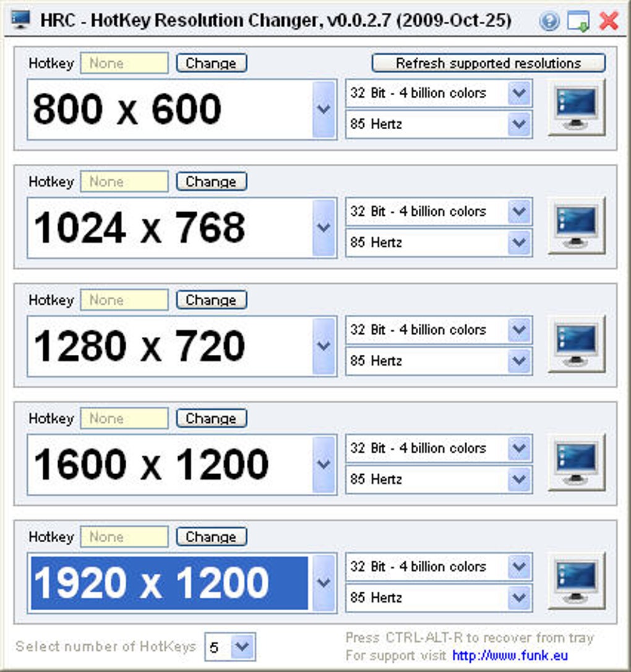Open the http://www.funk.eu support link
Image resolution: width=631 pixels, height=672 pixels.
point(510,656)
